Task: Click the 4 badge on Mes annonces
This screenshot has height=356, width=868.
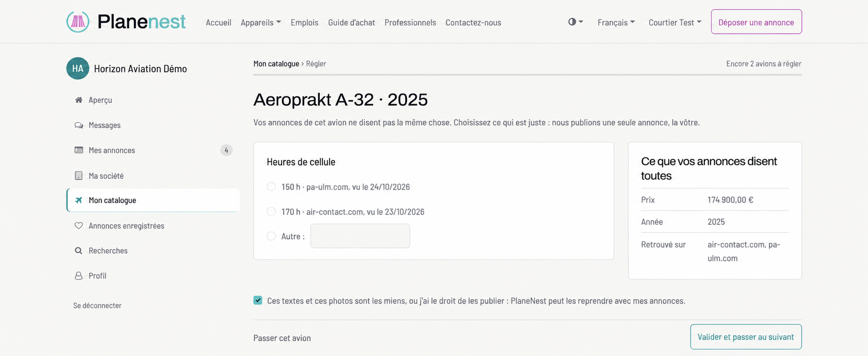Action: pos(226,150)
